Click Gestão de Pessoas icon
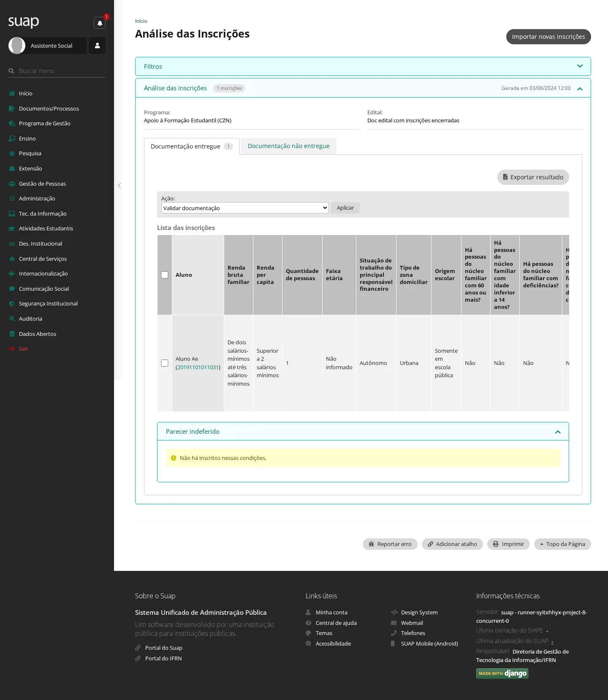Viewport: 608px width, 700px height. [x=12, y=184]
